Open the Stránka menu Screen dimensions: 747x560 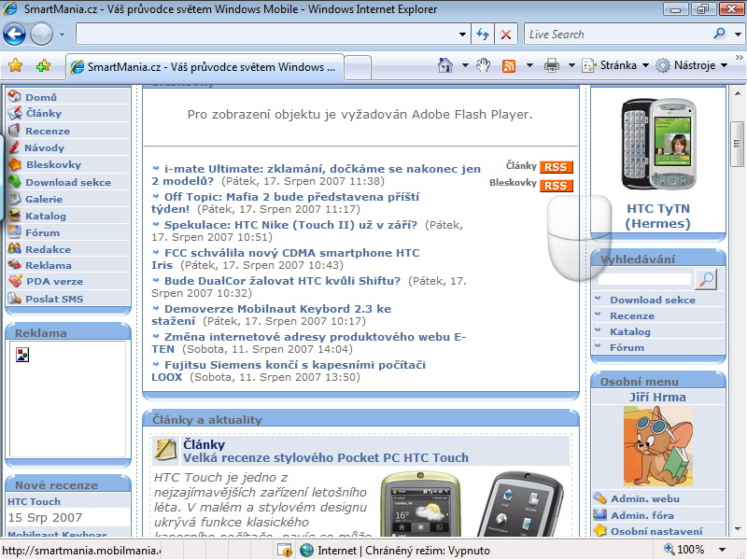615,65
